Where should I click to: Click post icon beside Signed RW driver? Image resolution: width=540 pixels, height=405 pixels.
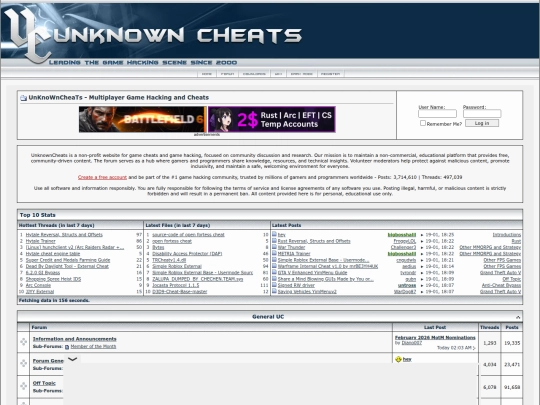(274, 285)
